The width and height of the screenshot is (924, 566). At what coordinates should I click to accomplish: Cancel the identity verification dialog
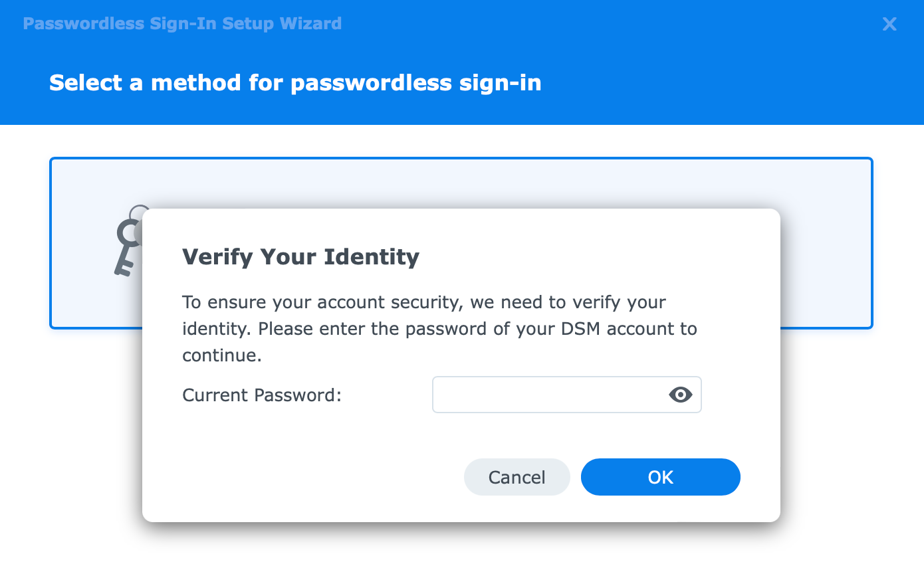517,477
